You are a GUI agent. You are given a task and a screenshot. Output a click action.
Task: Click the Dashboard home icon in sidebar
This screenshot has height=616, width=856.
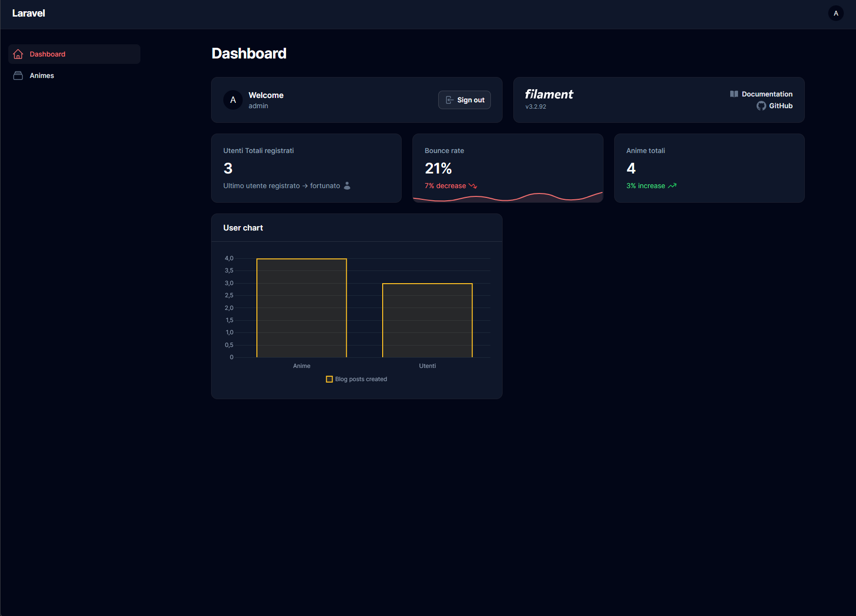click(18, 54)
